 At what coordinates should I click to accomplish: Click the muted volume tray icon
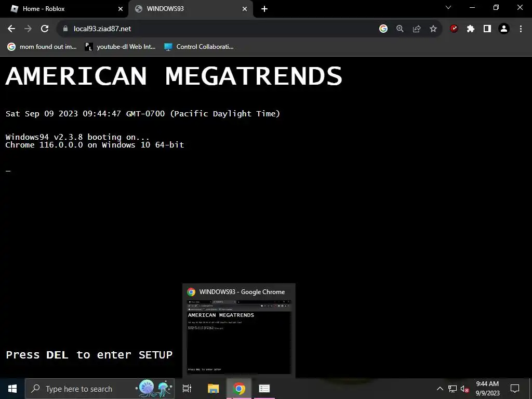pyautogui.click(x=465, y=389)
